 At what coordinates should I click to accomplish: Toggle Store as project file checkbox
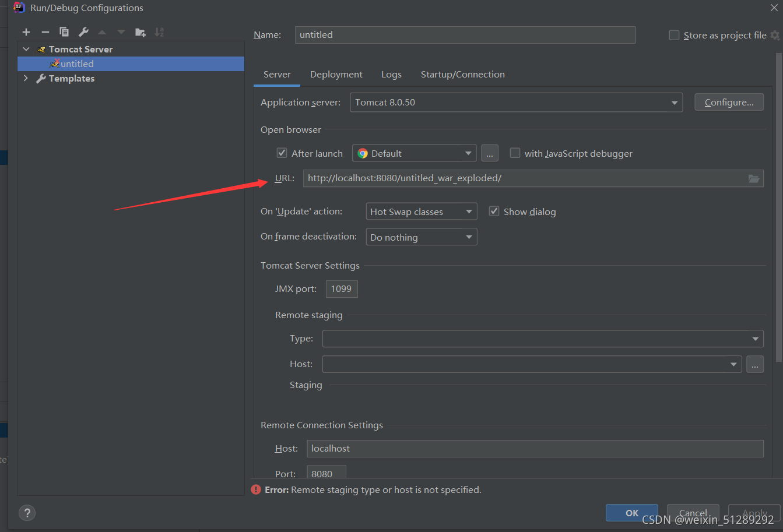tap(674, 35)
